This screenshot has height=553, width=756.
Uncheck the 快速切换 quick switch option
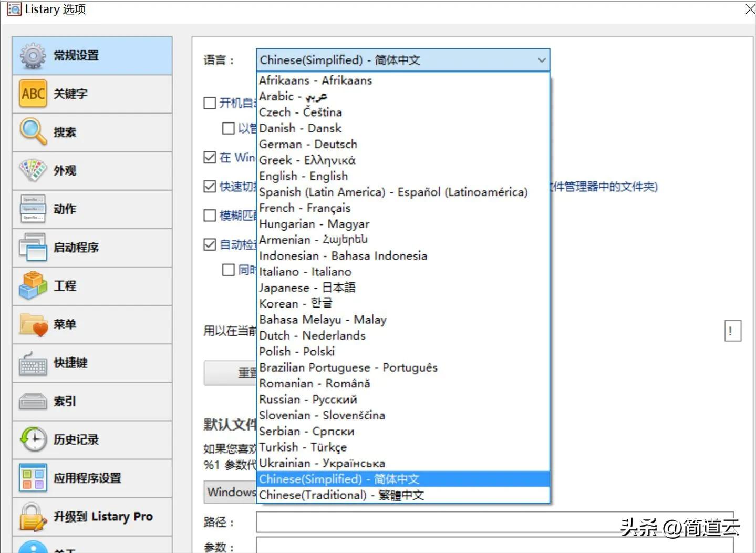pos(209,187)
